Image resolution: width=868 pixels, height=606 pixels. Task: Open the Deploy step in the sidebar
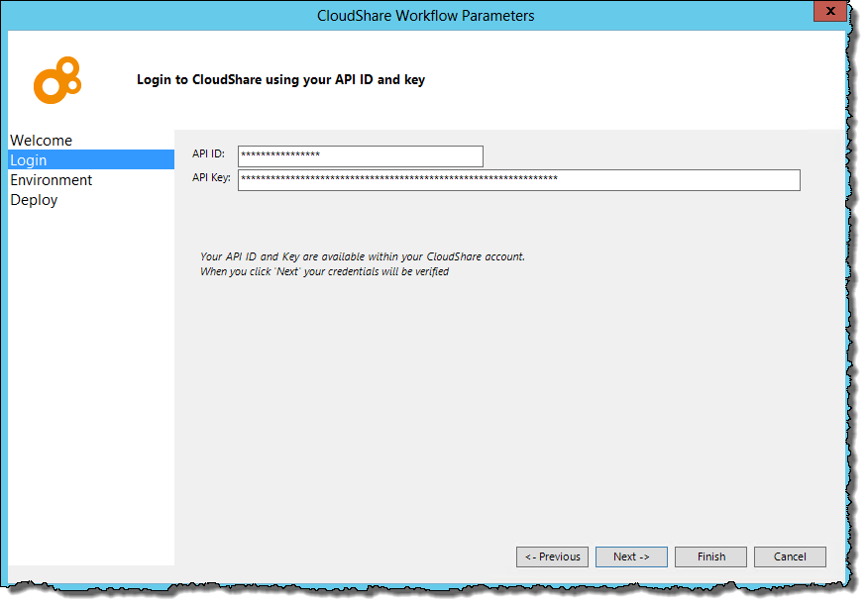coord(34,200)
